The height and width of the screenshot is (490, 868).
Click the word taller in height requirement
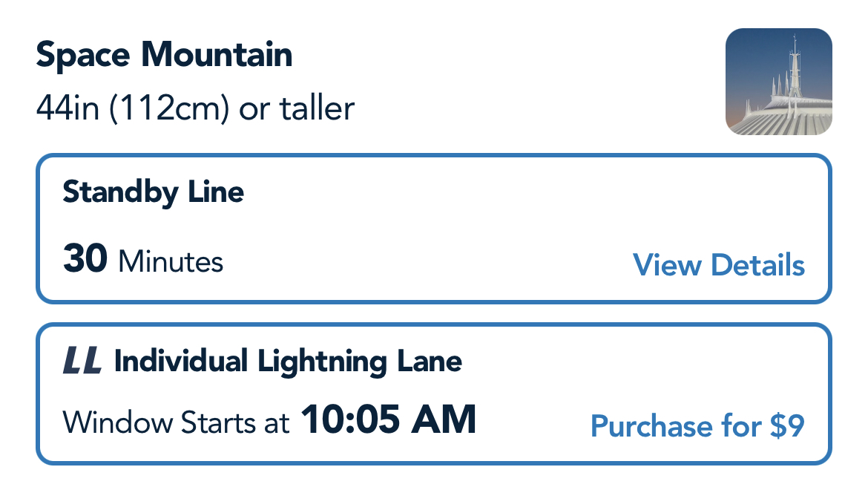pyautogui.click(x=317, y=108)
